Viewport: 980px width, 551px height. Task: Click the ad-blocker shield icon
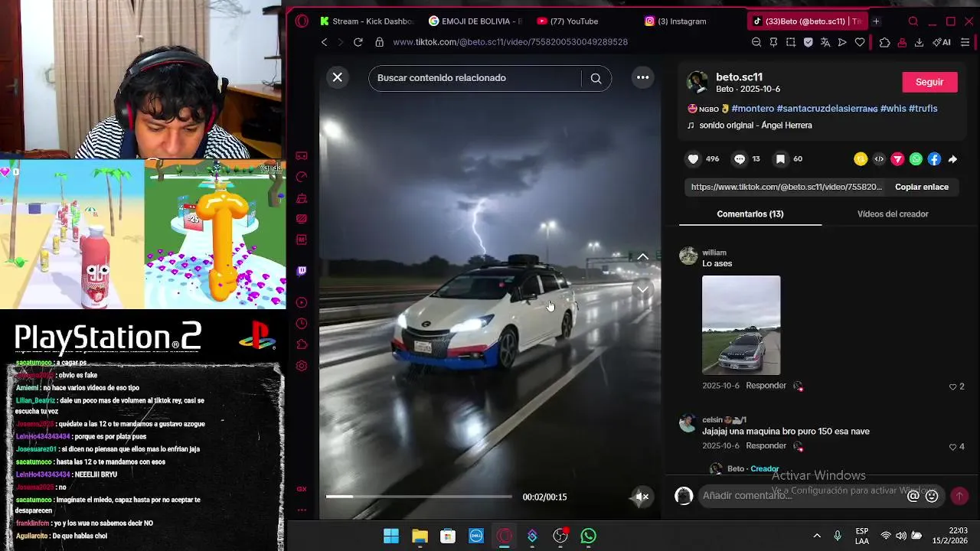(x=808, y=42)
